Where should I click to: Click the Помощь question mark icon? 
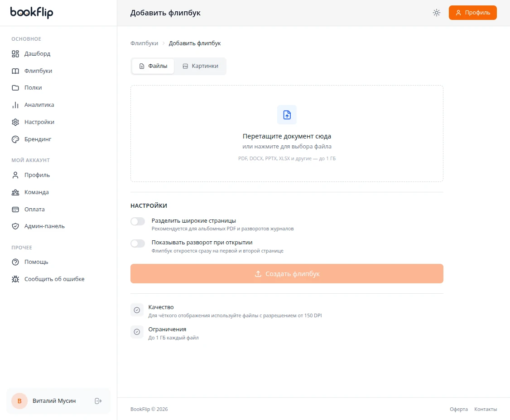click(15, 262)
